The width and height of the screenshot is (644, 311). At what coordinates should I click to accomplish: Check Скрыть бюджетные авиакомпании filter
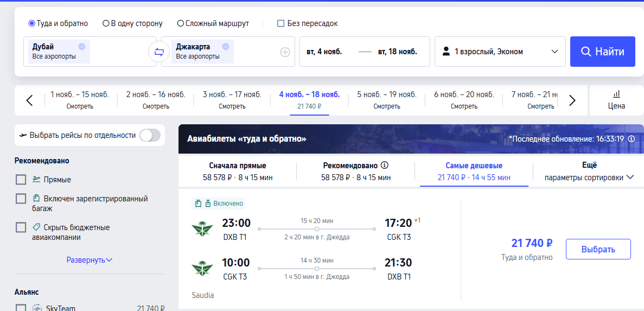21,227
